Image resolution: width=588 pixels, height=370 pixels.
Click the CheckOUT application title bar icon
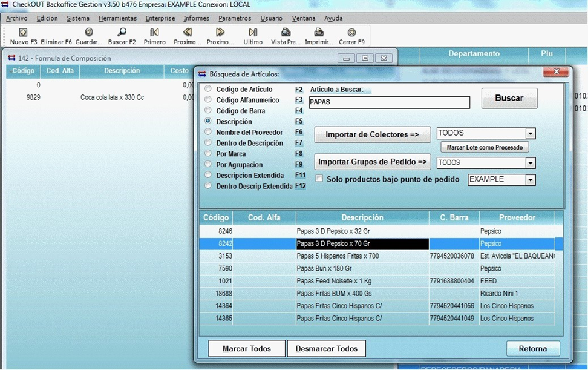tap(5, 4)
